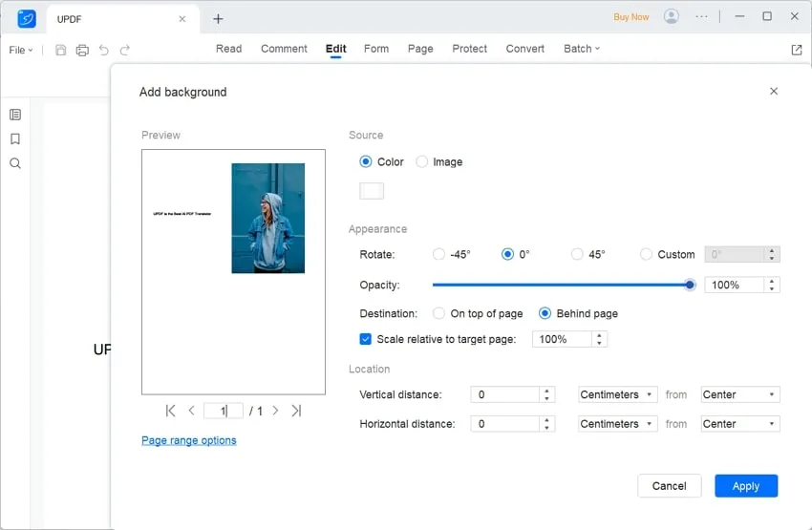Screen dimensions: 812x530
Task: Open Horizontal distance units Centimeters dropdown
Action: [x=618, y=424]
